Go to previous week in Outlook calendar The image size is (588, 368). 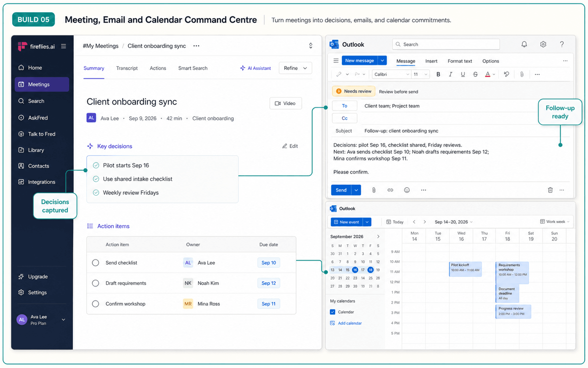(414, 222)
